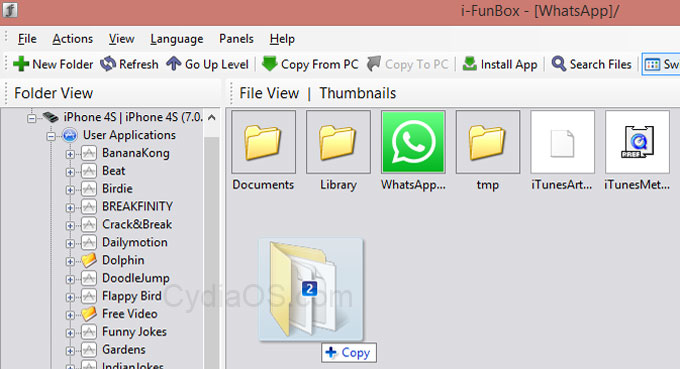
Task: Select the Library folder thumbnail
Action: click(338, 142)
